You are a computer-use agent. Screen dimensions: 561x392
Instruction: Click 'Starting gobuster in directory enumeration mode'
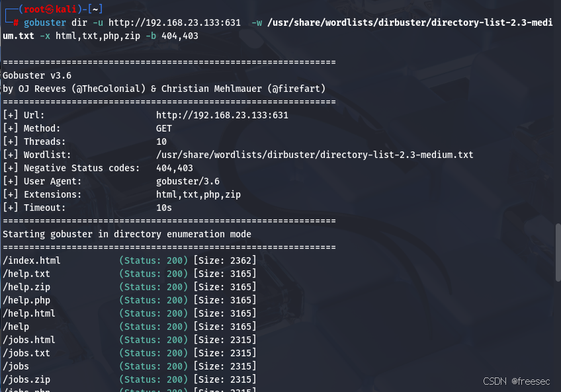tap(127, 234)
